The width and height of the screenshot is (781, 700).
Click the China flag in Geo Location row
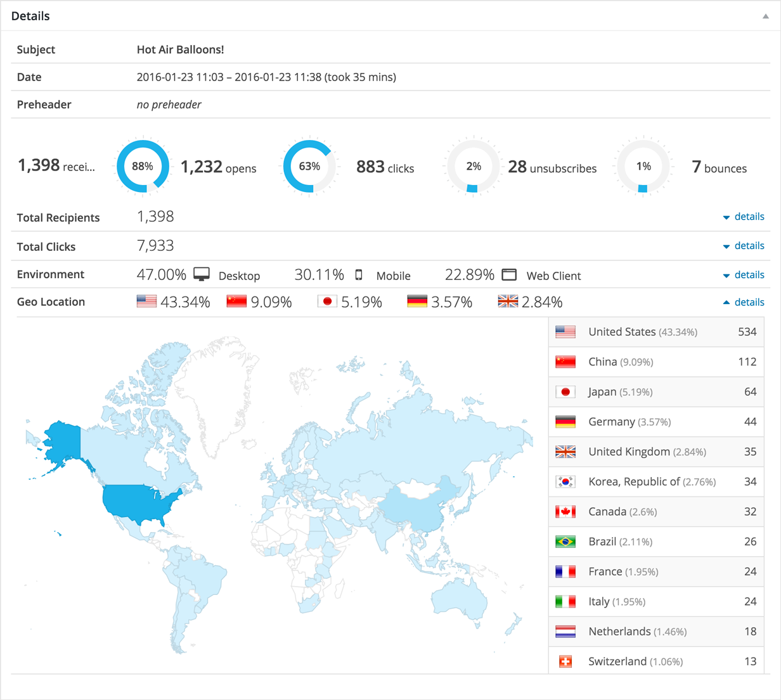[236, 302]
